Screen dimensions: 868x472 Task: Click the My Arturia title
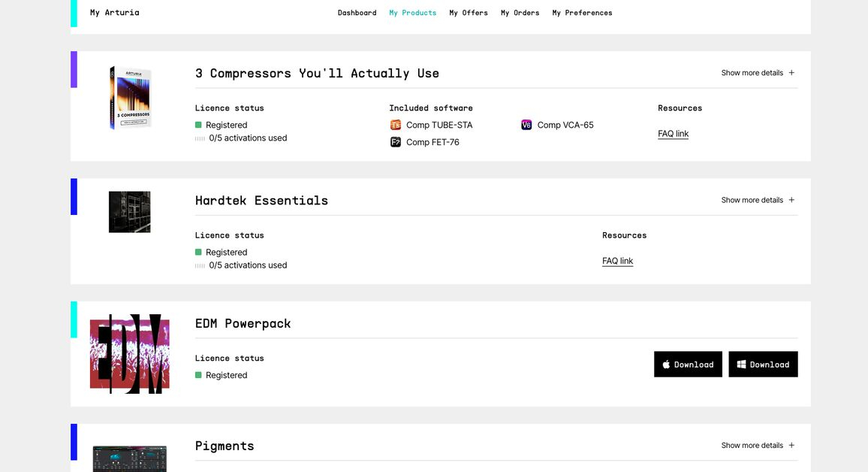114,13
